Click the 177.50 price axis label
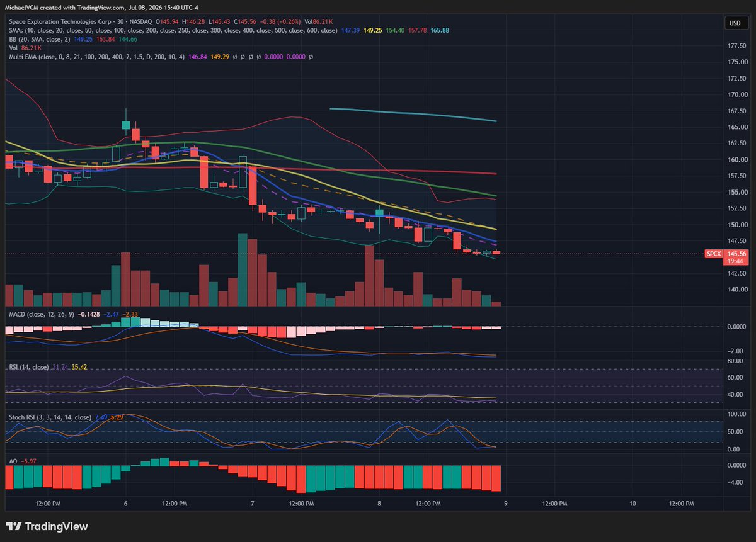The width and height of the screenshot is (756, 542). [x=736, y=46]
